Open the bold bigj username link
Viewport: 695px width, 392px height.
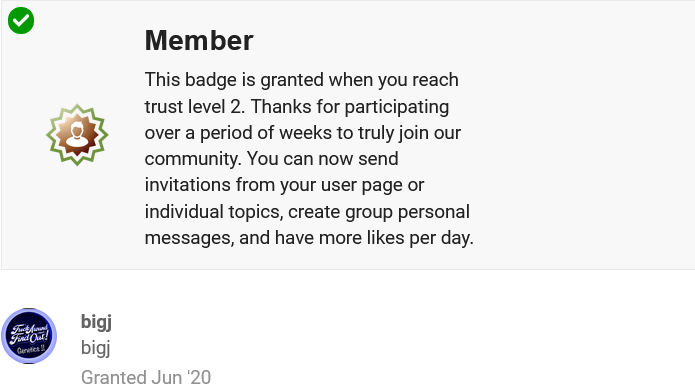pos(96,321)
